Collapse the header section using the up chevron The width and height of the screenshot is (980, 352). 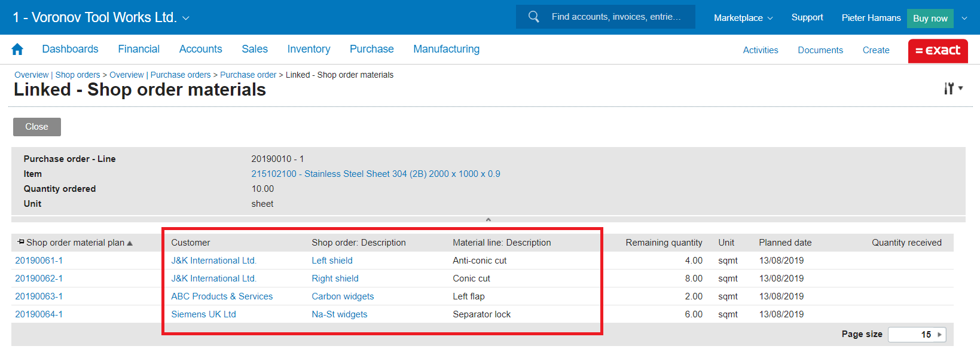[488, 219]
